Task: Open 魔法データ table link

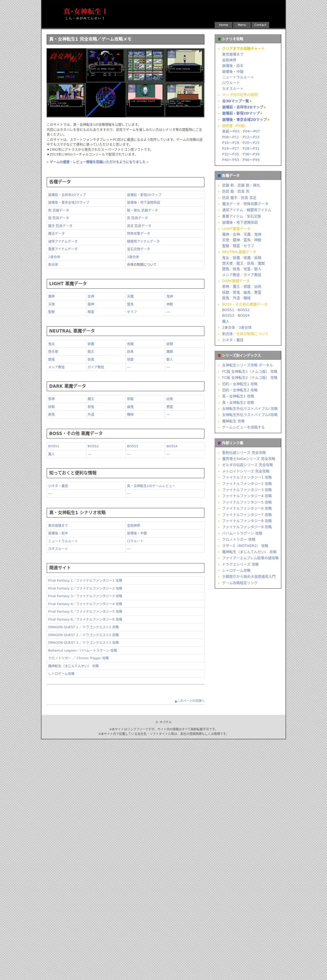Action: click(x=56, y=234)
